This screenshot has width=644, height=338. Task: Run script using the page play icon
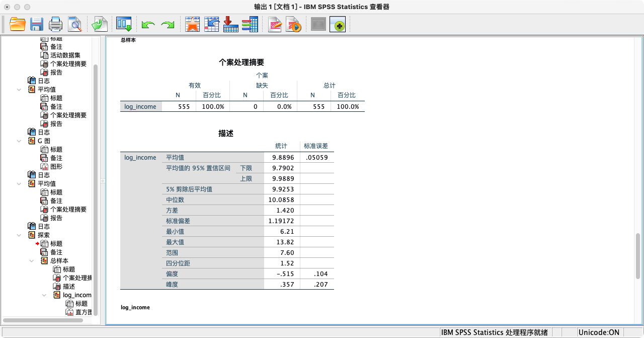pyautogui.click(x=293, y=24)
